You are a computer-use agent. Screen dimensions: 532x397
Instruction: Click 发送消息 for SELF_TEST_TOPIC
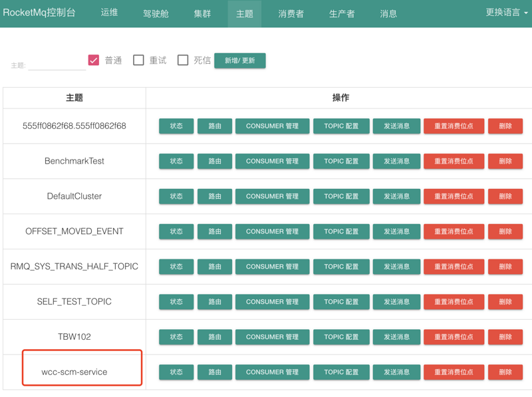(396, 301)
